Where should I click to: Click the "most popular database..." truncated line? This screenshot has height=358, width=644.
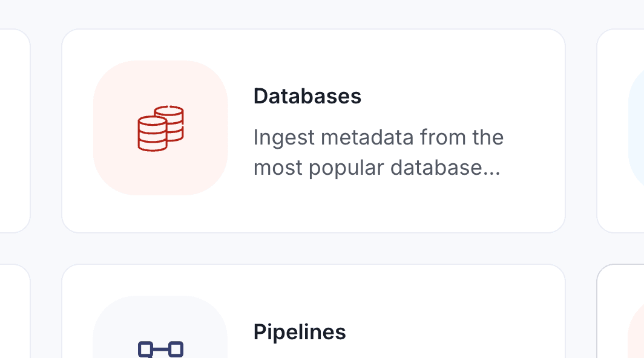pyautogui.click(x=376, y=168)
